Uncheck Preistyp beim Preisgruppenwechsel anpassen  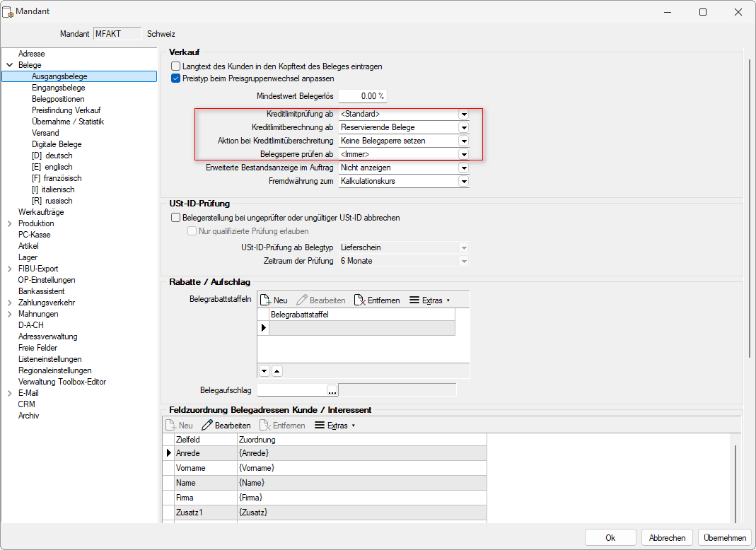tap(175, 78)
